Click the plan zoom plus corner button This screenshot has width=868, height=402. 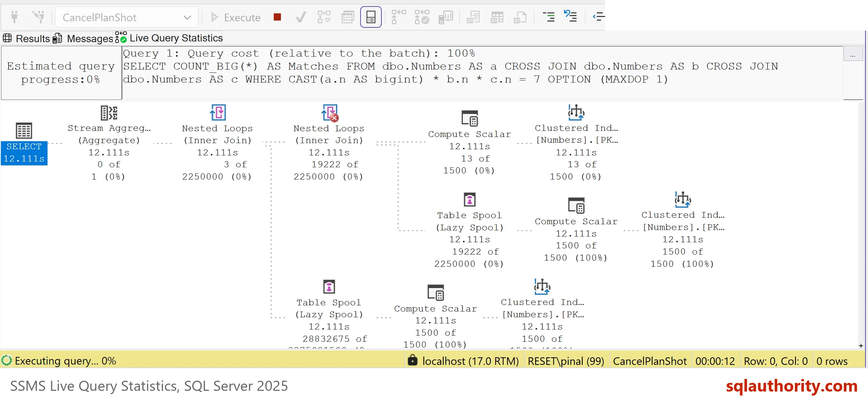coord(861,346)
